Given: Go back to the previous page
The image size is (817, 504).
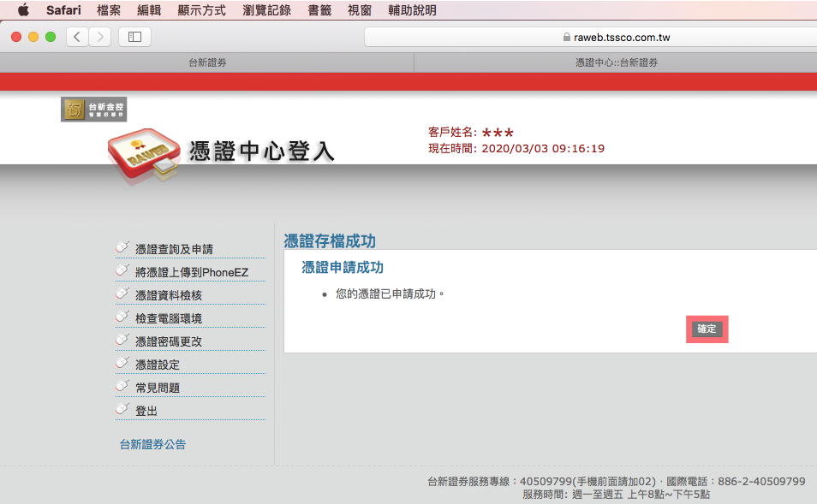Looking at the screenshot, I should click(x=77, y=37).
